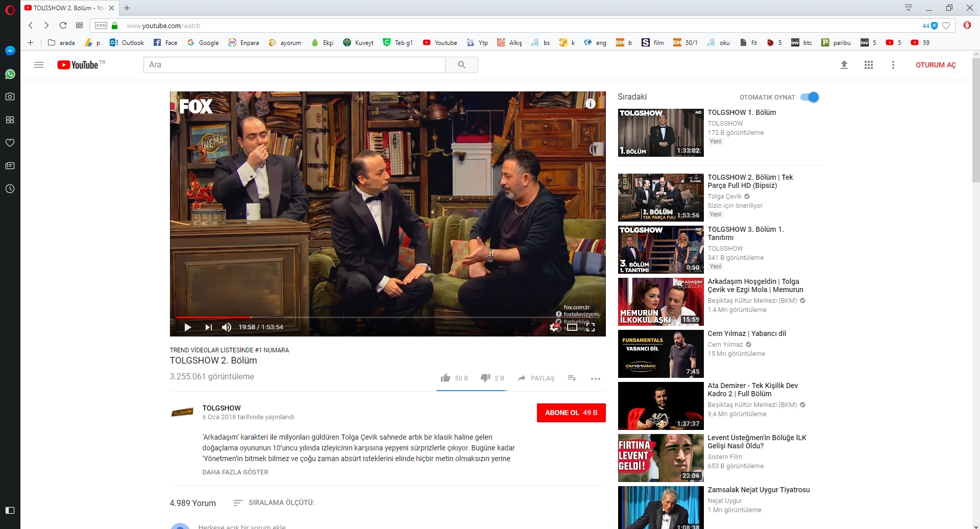Open browsing history clock icon
Viewport: 980px width, 529px height.
[10, 189]
